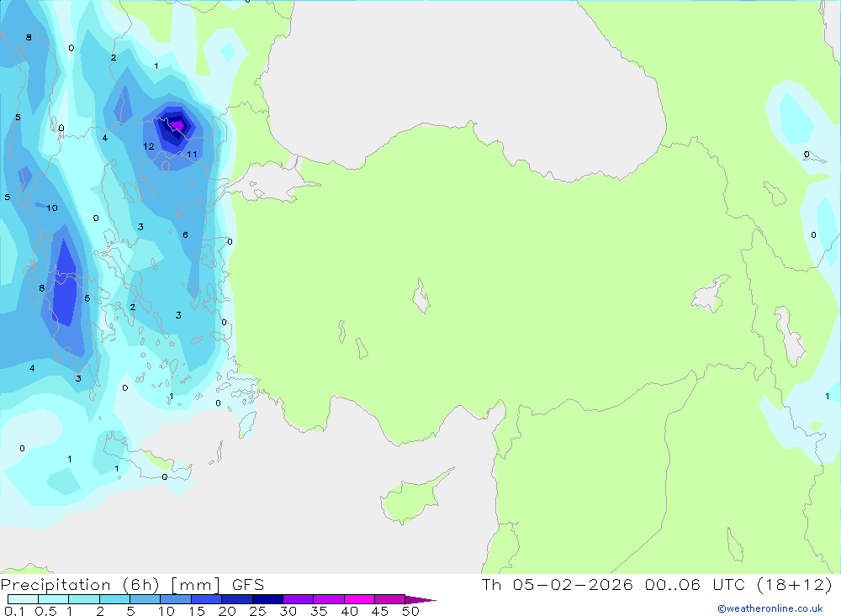Click the '11' precipitation value on map

coord(192,155)
